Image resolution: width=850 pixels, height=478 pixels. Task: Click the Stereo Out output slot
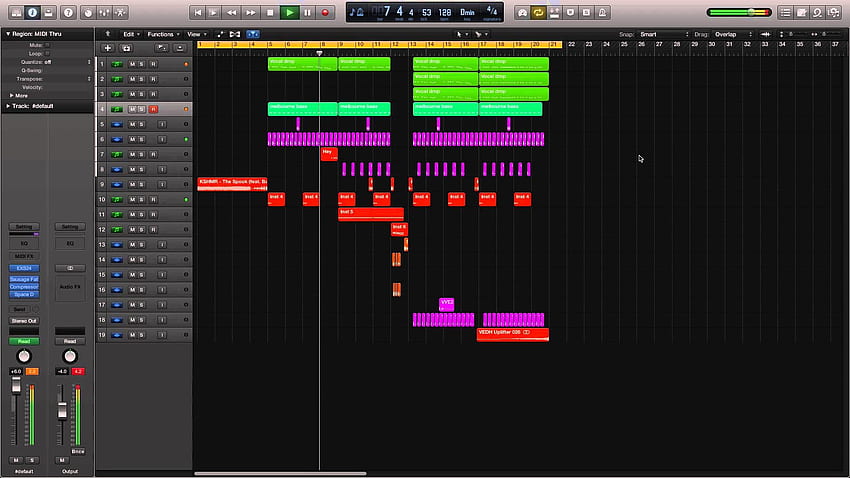pos(24,321)
